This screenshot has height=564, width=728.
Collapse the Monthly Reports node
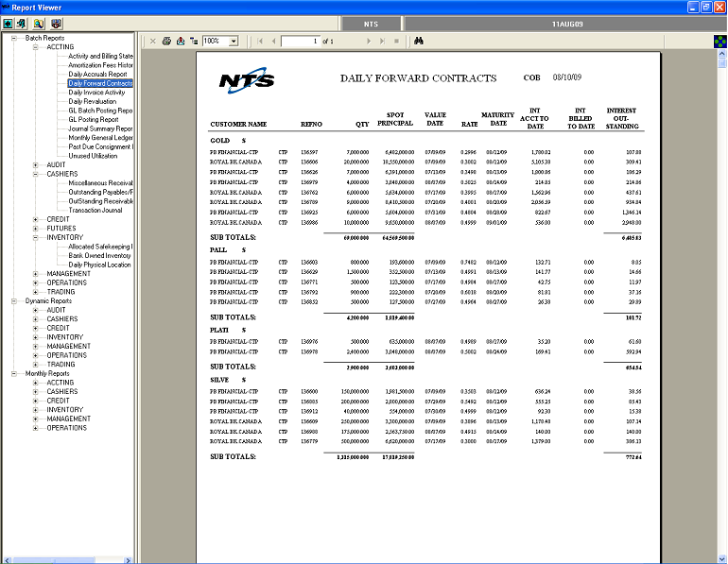coord(14,373)
